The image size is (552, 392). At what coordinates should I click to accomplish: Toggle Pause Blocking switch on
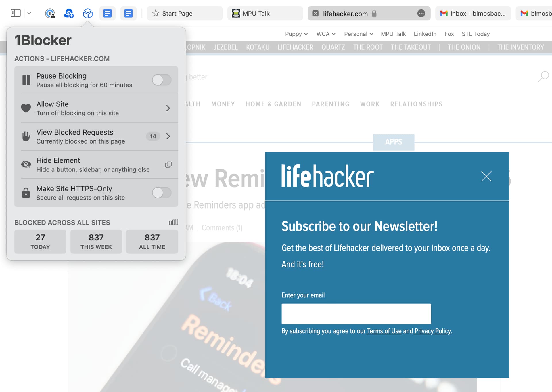click(162, 80)
